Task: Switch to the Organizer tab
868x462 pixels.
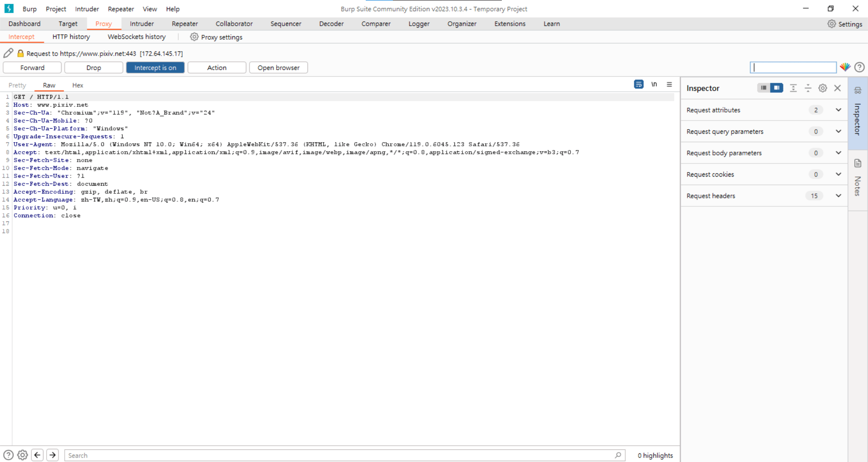Action: [462, 24]
